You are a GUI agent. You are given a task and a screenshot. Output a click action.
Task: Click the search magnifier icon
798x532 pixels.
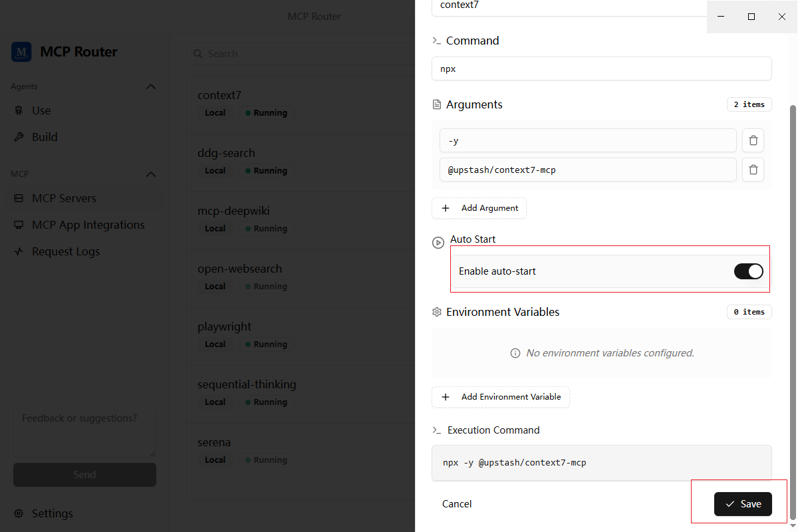click(x=198, y=54)
